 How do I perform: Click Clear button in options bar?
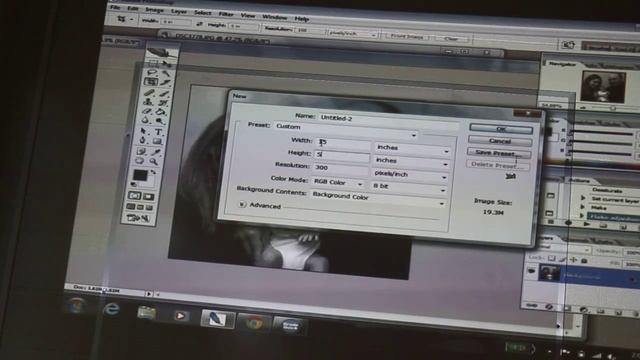(451, 39)
